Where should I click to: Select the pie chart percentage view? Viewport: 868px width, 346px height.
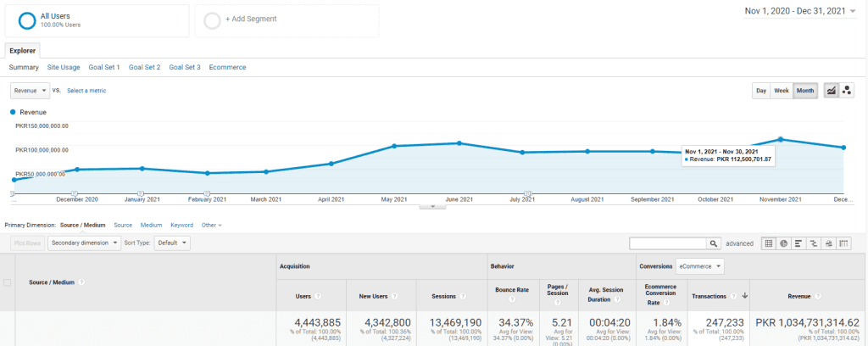tap(784, 243)
